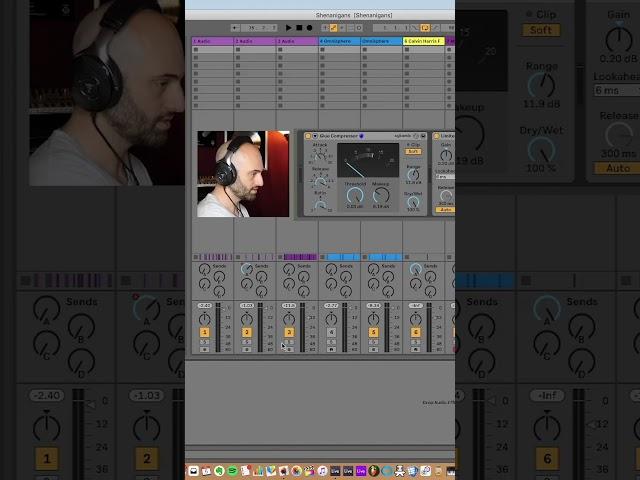This screenshot has height=480, width=640.
Task: Click the Glue Compressor Release knob
Action: pyautogui.click(x=320, y=180)
